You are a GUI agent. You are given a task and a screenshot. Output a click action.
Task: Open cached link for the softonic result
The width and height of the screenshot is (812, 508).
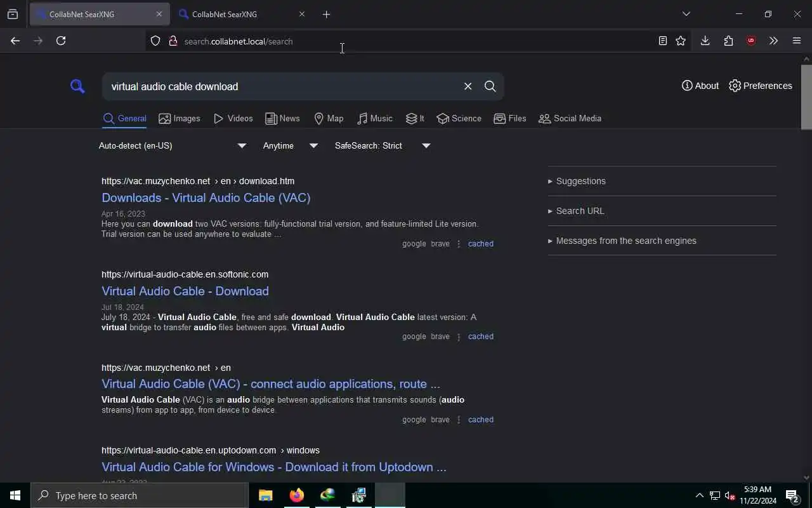pos(481,337)
